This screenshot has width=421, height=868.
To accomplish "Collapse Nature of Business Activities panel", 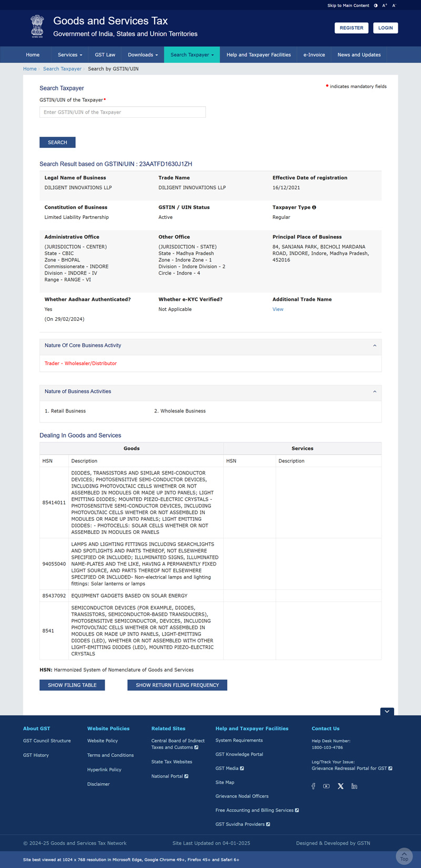I will [x=375, y=391].
